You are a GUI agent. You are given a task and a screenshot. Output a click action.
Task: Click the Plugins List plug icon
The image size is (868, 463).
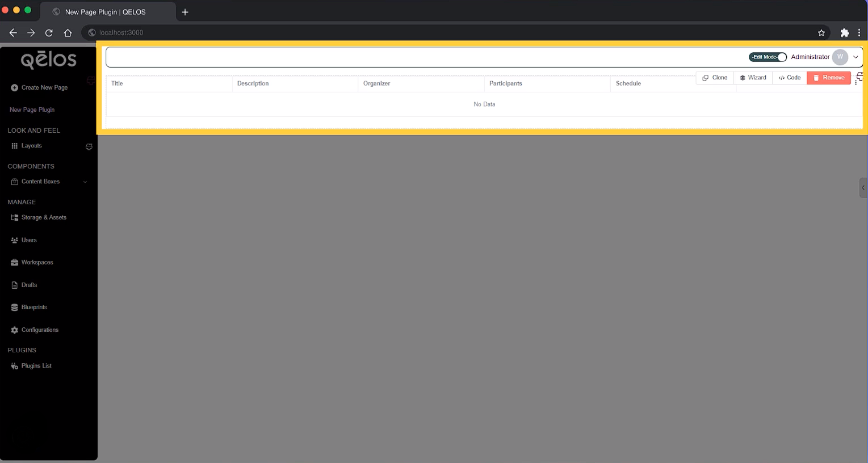[x=15, y=366]
